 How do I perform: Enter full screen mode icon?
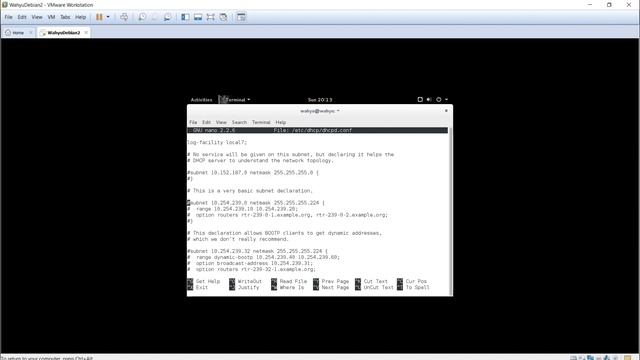(x=211, y=17)
